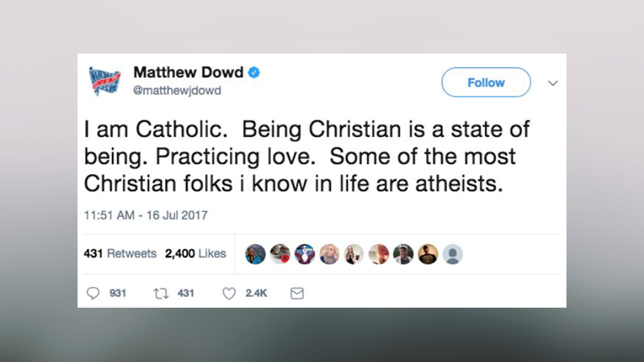644x362 pixels.
Task: Click the reply speech bubble icon
Action: pyautogui.click(x=93, y=293)
